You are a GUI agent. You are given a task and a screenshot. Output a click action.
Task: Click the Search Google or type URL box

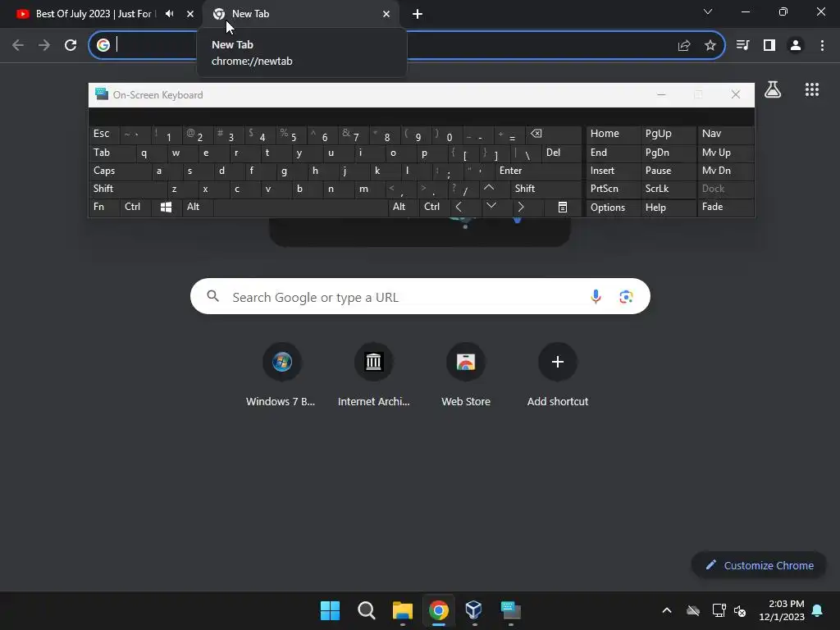420,296
